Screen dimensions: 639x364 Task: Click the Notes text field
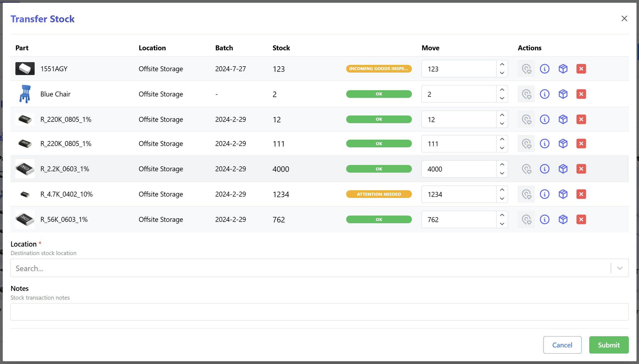[319, 312]
